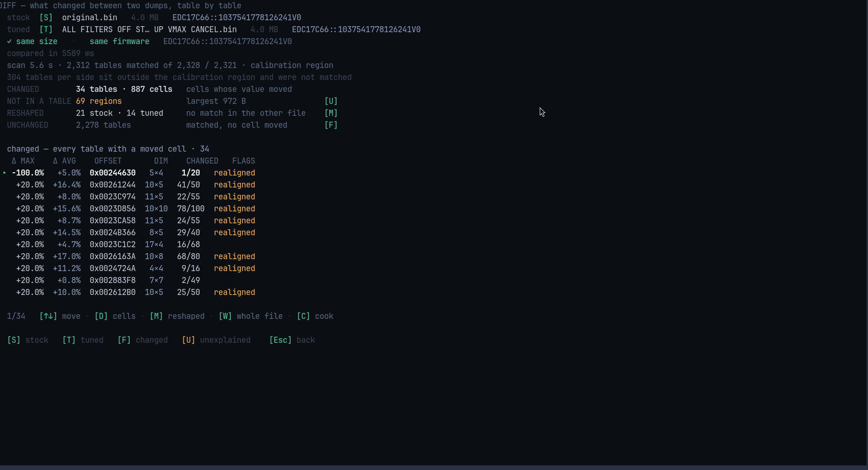Open reshaped list via [M] in the RESHAPED summary row
Image resolution: width=868 pixels, height=470 pixels.
pyautogui.click(x=331, y=113)
